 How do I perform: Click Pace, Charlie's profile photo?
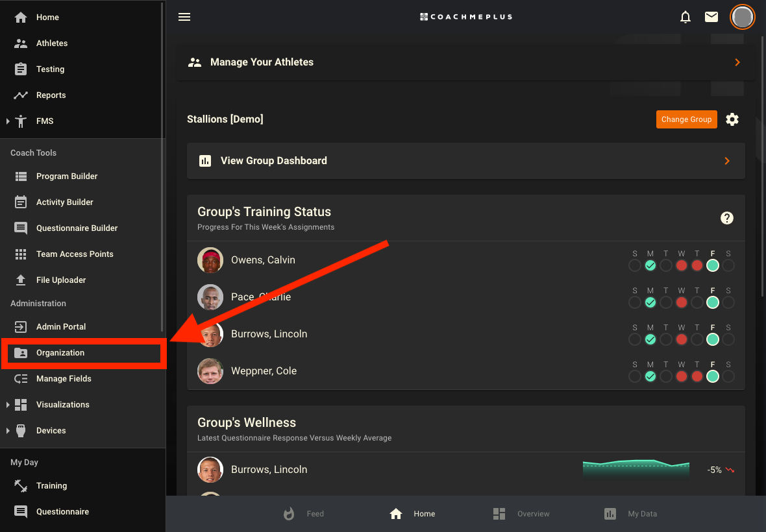pyautogui.click(x=210, y=296)
